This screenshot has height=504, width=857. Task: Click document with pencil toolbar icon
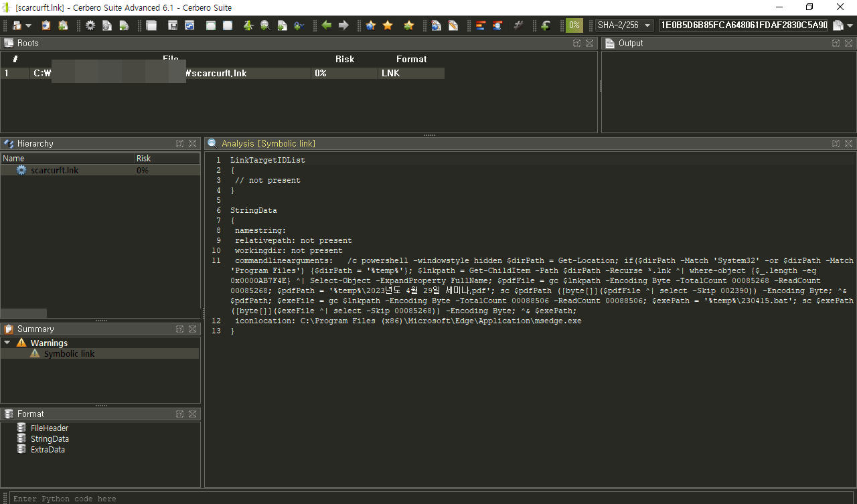pos(453,25)
